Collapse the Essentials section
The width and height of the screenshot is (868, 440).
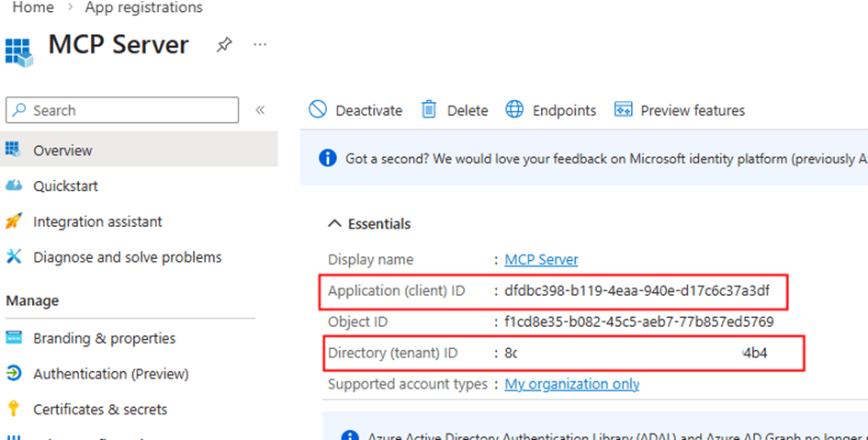click(x=333, y=224)
